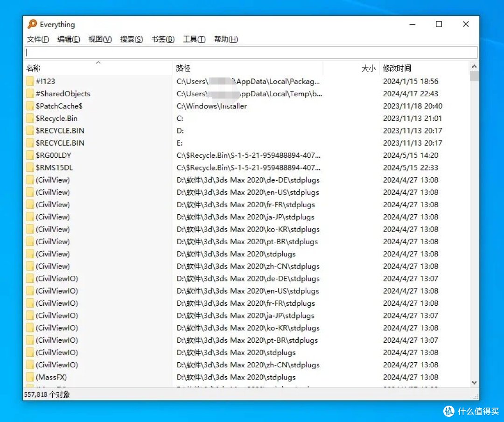Select the $RG00LDY entry name
Screen dimensions: 504x422
coord(53,155)
